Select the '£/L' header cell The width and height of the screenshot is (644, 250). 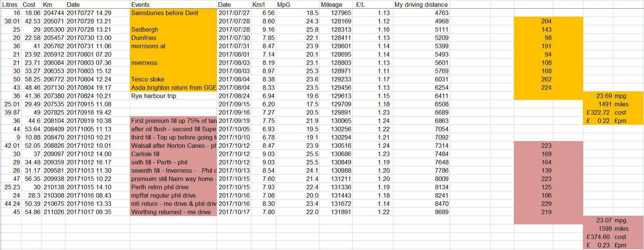point(373,5)
